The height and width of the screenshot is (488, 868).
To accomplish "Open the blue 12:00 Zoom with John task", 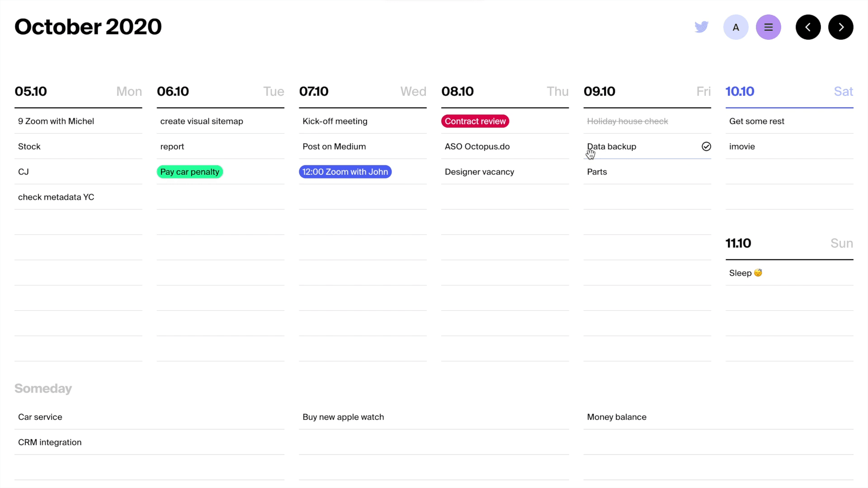I will [x=345, y=172].
